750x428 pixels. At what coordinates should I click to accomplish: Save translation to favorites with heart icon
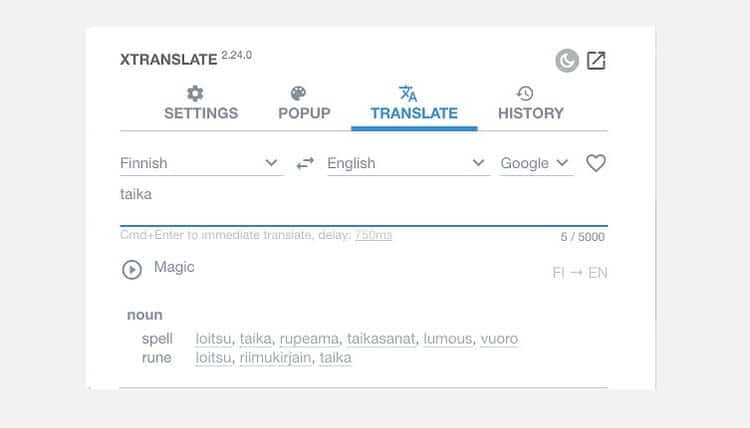tap(596, 163)
